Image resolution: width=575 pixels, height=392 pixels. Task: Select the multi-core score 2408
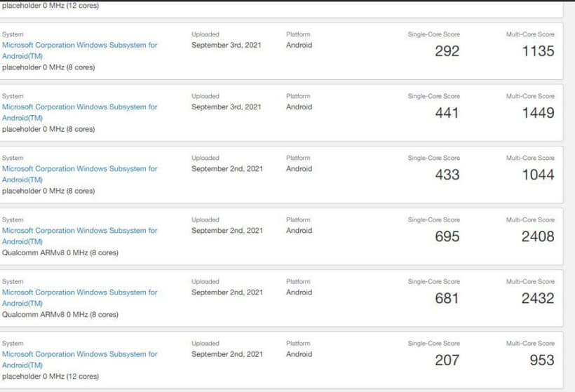[538, 236]
